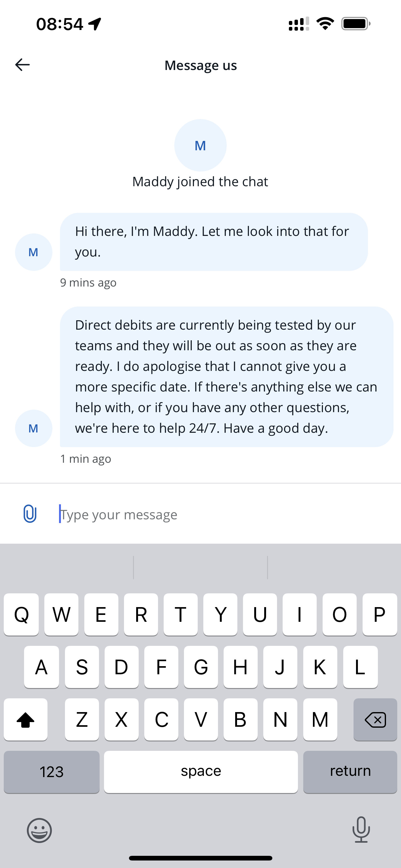
Task: Tap the paperclip attachment icon
Action: [x=30, y=514]
